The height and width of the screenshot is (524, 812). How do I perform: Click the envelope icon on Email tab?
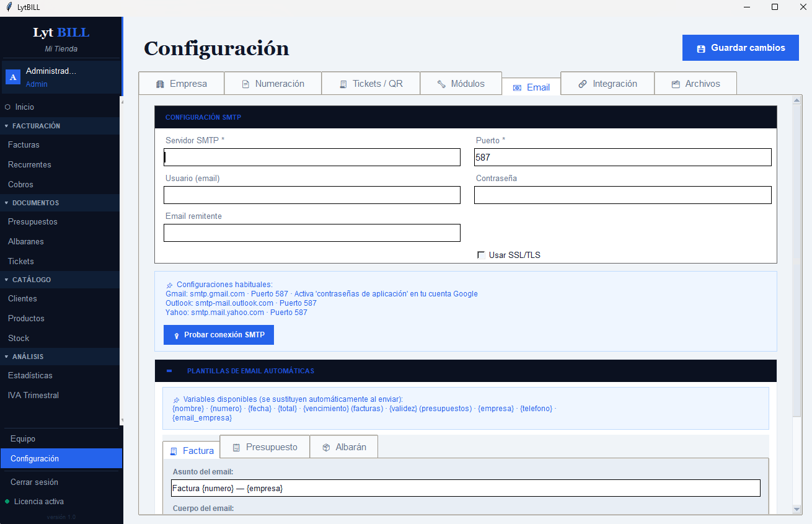pos(517,88)
